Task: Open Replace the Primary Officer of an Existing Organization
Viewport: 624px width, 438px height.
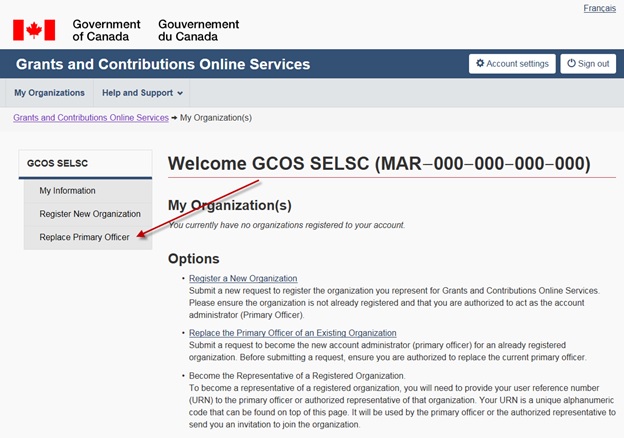Action: [292, 332]
